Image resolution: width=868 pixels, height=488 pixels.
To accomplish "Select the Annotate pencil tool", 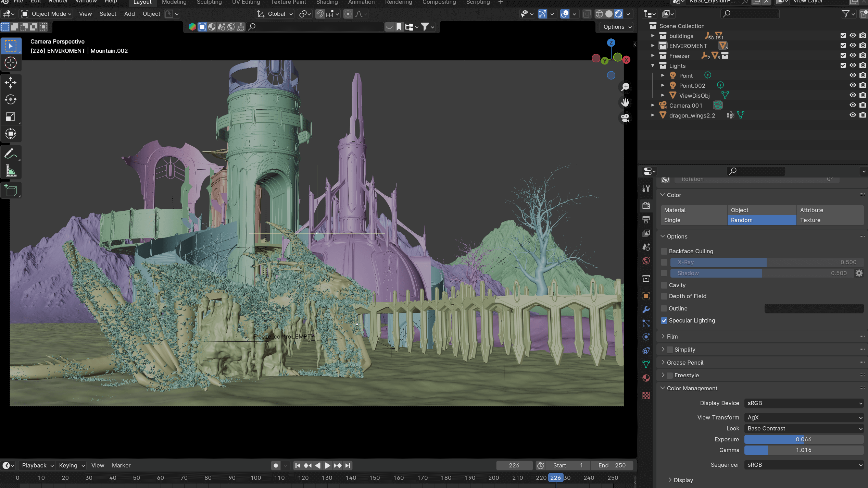I will point(11,154).
